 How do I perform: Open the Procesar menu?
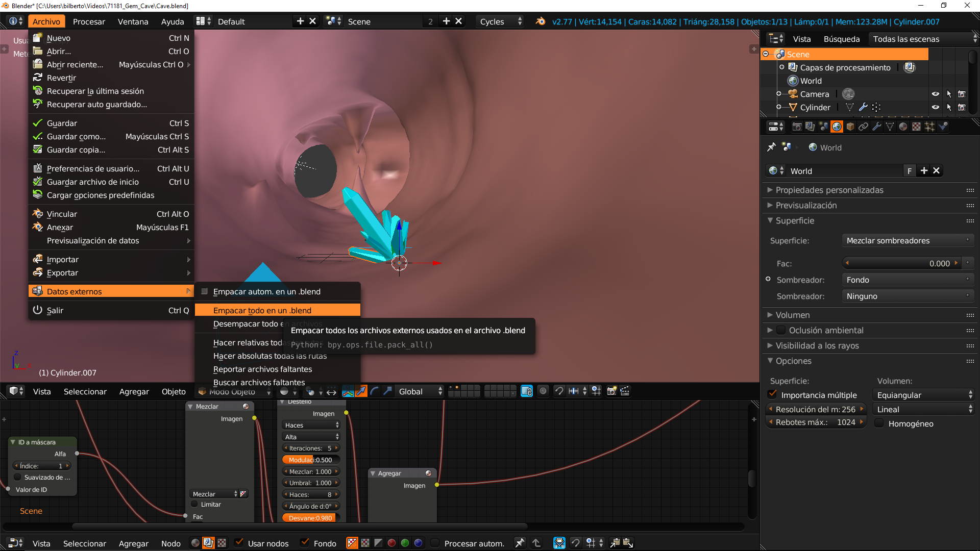pos(89,21)
